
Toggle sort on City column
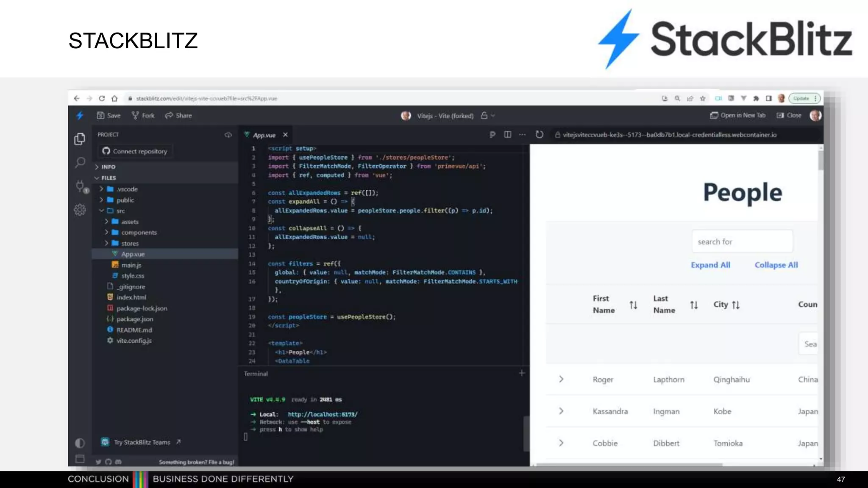pos(736,305)
